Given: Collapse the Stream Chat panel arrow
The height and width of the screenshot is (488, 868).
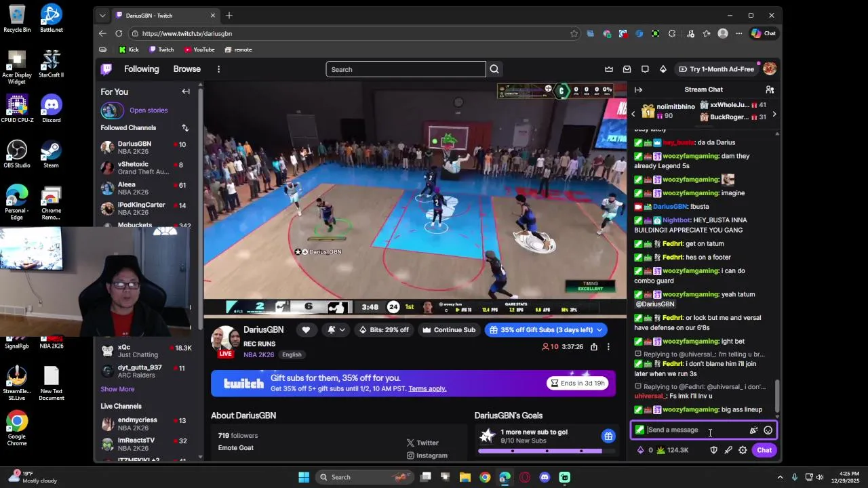Looking at the screenshot, I should [x=638, y=89].
